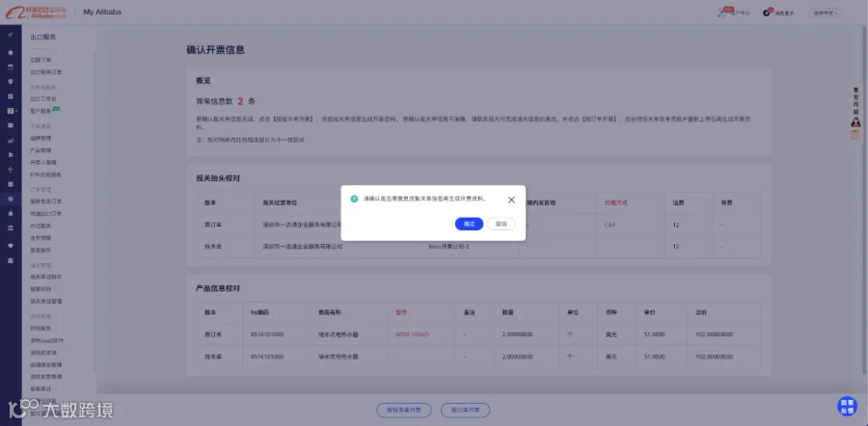Click the 取消 cancel button in dialog

[x=501, y=224]
